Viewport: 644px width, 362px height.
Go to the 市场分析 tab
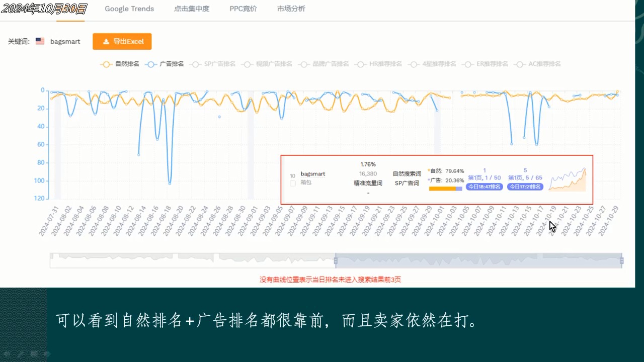(291, 9)
